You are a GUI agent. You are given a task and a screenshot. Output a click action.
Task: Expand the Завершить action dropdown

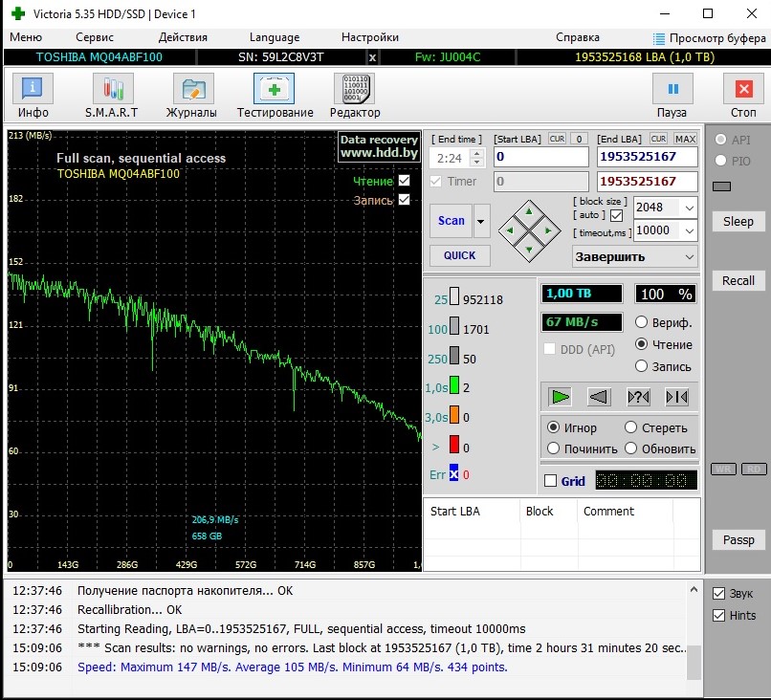689,256
